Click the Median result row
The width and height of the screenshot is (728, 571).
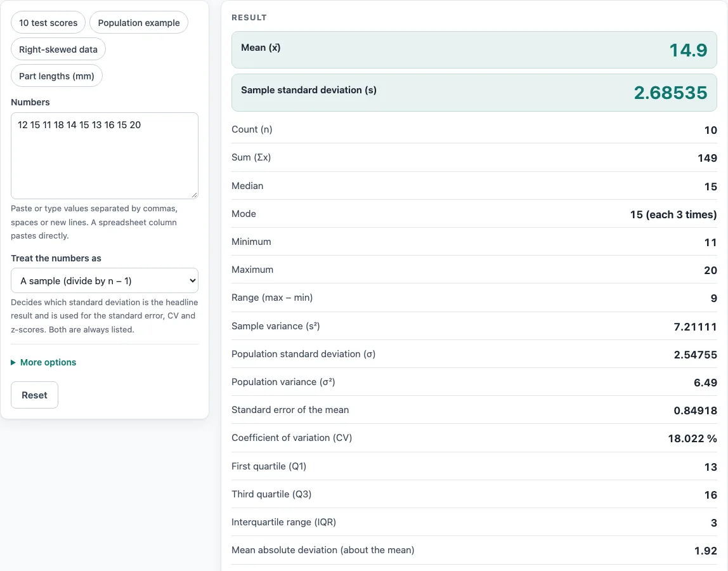click(x=474, y=186)
